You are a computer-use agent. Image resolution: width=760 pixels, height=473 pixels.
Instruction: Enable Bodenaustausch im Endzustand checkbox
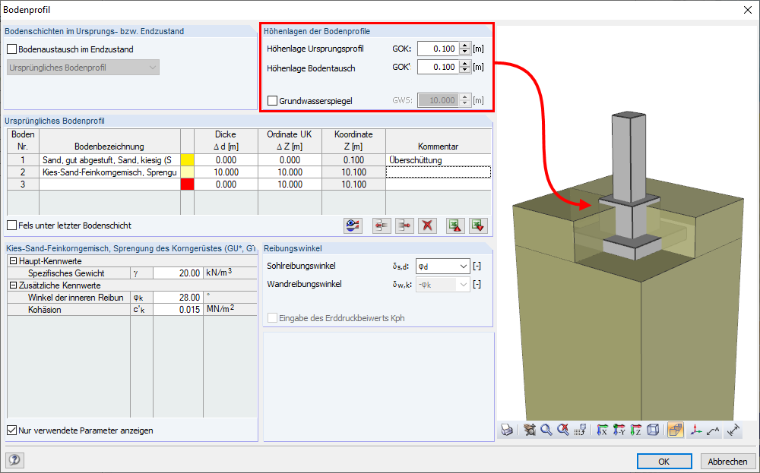(x=12, y=49)
